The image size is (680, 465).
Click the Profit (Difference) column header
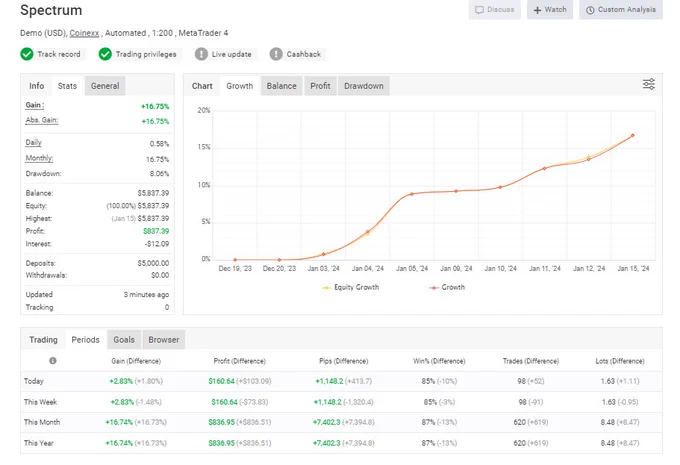240,361
